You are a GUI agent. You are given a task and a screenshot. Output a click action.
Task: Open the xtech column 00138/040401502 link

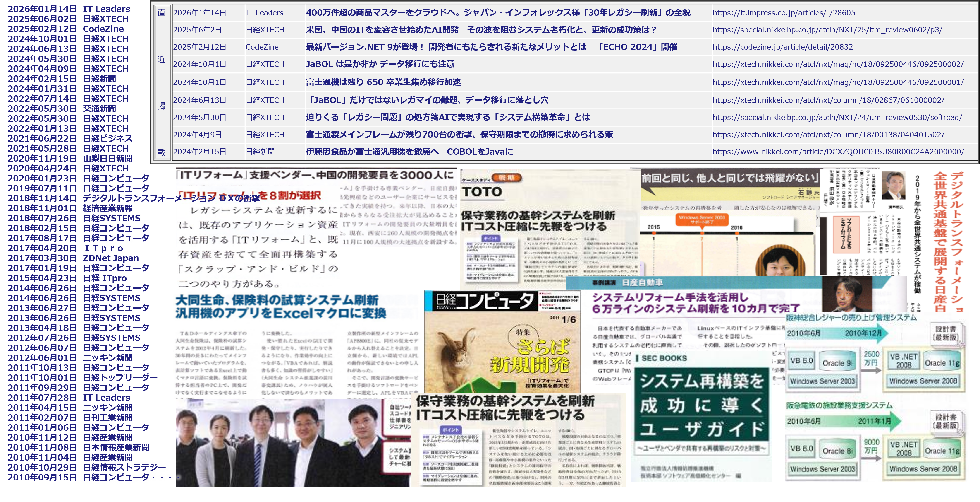828,135
